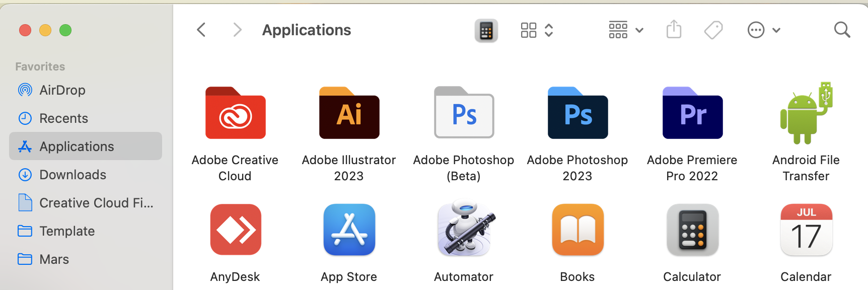Click the Edit Tags icon
This screenshot has height=290, width=868.
tap(713, 30)
